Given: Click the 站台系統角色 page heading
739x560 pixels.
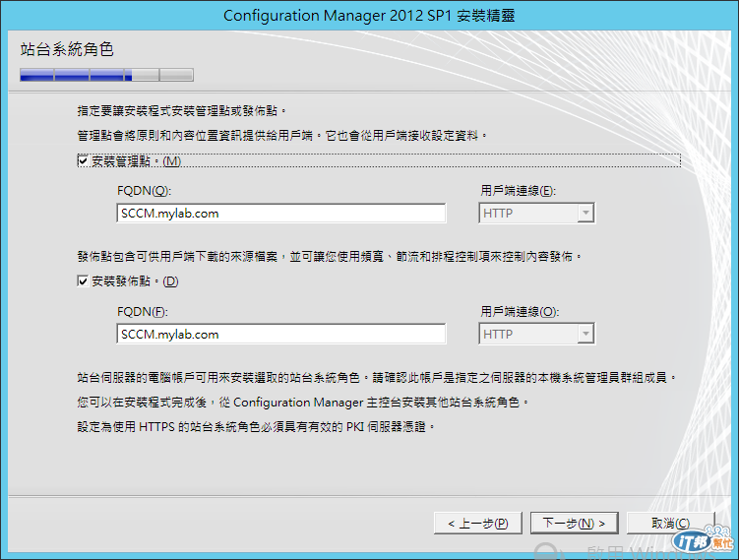Looking at the screenshot, I should coord(67,49).
